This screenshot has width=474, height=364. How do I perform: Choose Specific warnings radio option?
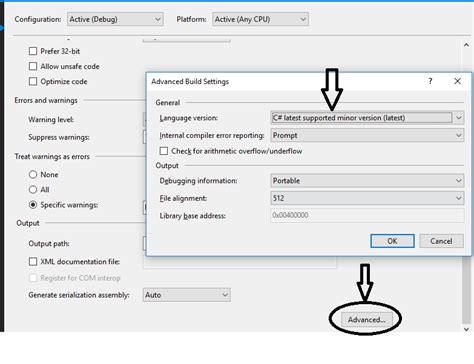[x=33, y=205]
